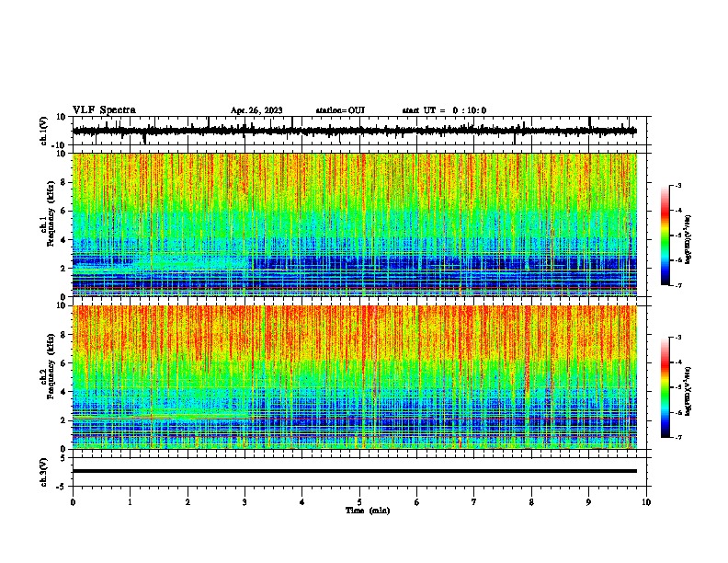Click the ch.2 colorbar log PSD label

(688, 391)
